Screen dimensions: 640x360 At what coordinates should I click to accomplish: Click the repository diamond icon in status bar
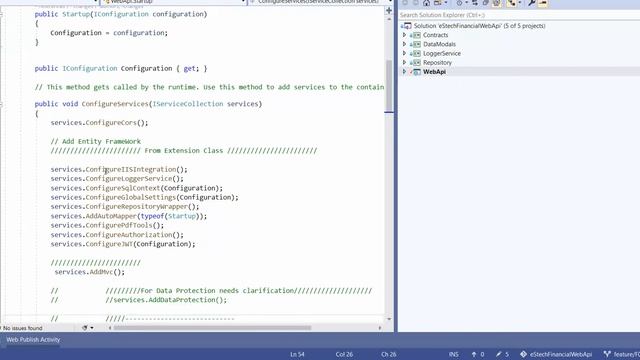click(x=523, y=354)
